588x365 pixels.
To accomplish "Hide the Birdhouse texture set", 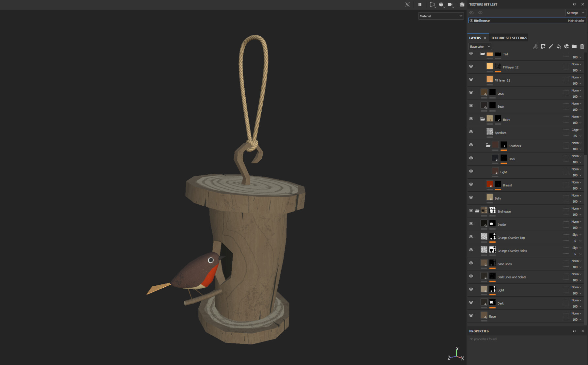I will pyautogui.click(x=471, y=20).
